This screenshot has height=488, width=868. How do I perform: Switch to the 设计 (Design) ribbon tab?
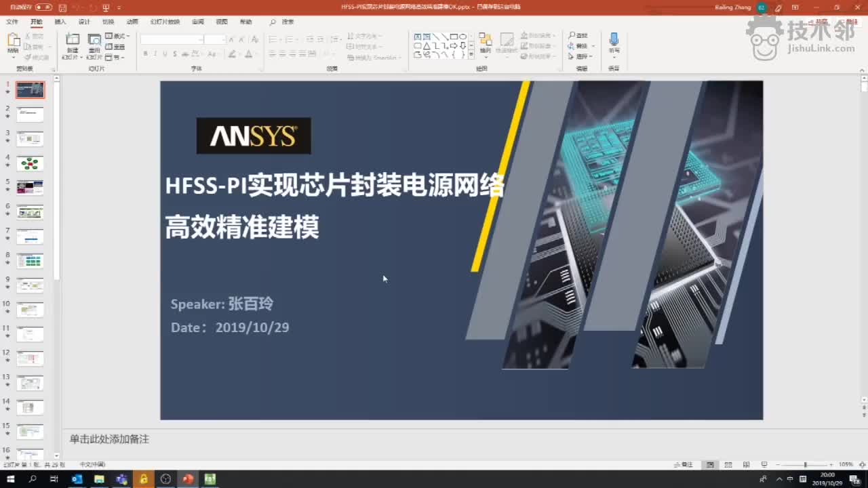pyautogui.click(x=84, y=22)
